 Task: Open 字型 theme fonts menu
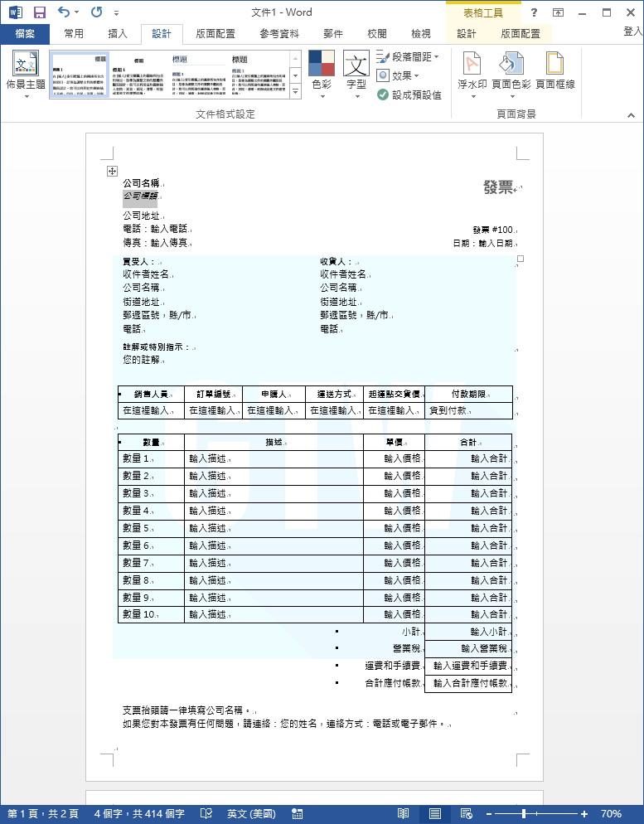pos(356,75)
